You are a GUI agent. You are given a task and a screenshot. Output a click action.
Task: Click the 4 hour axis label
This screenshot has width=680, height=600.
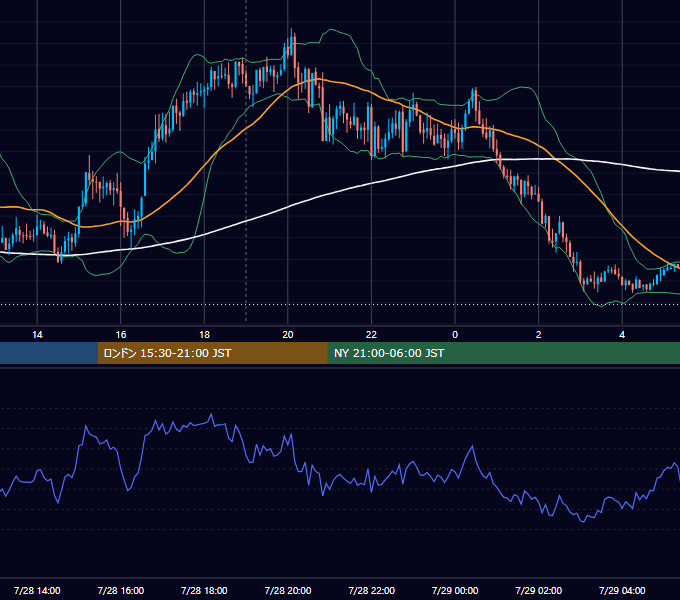click(x=622, y=335)
